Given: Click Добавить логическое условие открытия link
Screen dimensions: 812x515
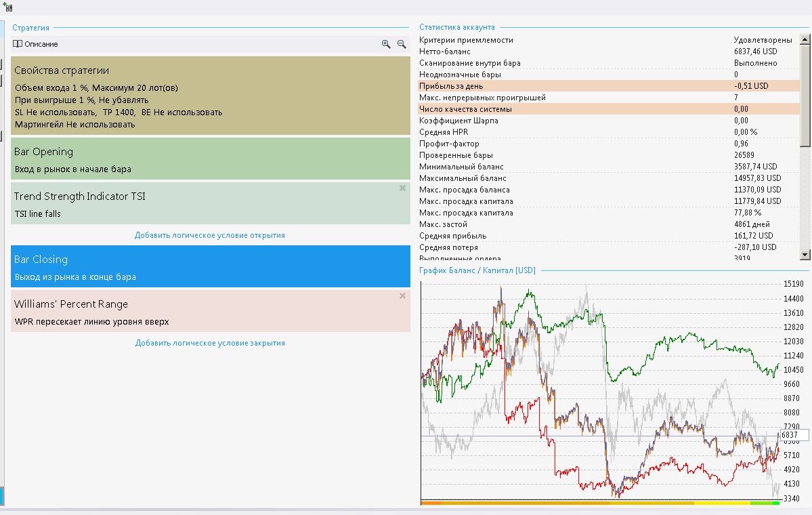Looking at the screenshot, I should (x=210, y=235).
